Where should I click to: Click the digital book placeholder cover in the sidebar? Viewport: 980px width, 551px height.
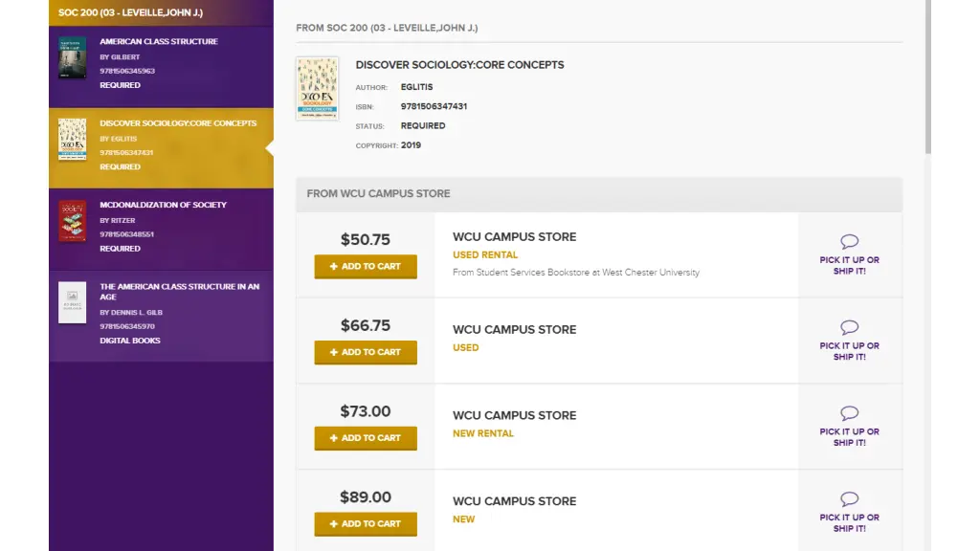click(x=72, y=302)
